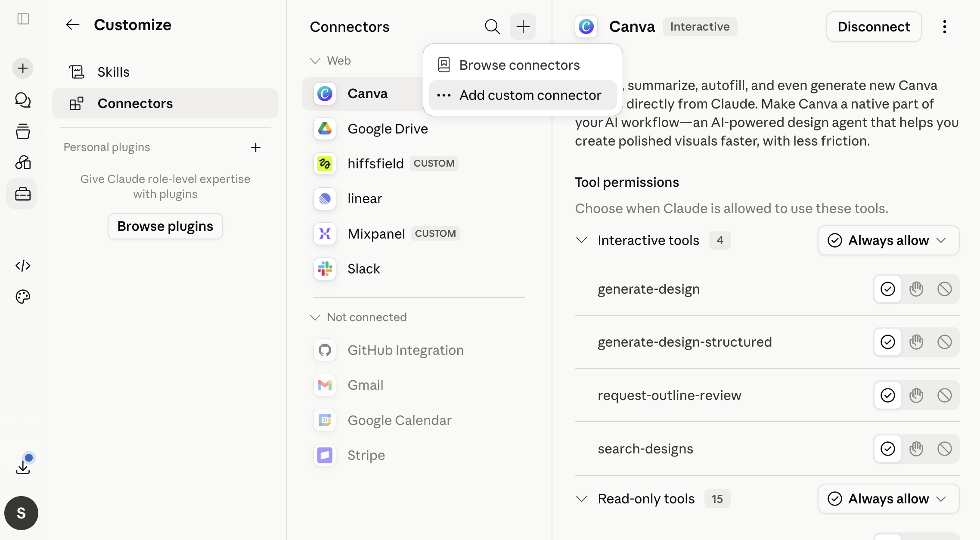Choose Add custom connector option

pyautogui.click(x=523, y=95)
